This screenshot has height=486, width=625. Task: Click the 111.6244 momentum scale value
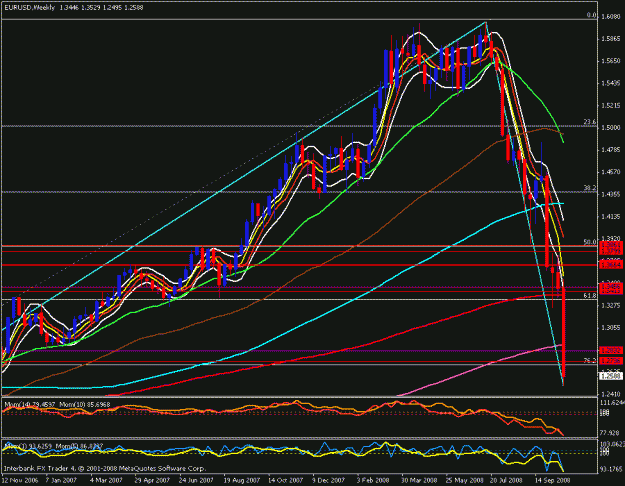(612, 403)
